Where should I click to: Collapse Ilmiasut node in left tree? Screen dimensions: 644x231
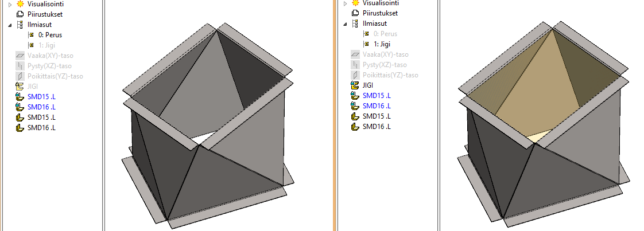[x=10, y=25]
